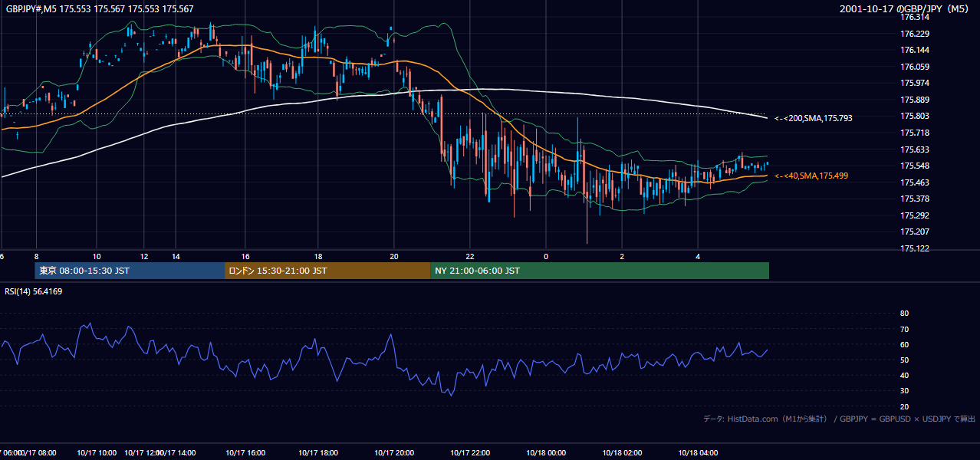Click the 10/18 04:00 date label
The image size is (980, 460).
(698, 453)
